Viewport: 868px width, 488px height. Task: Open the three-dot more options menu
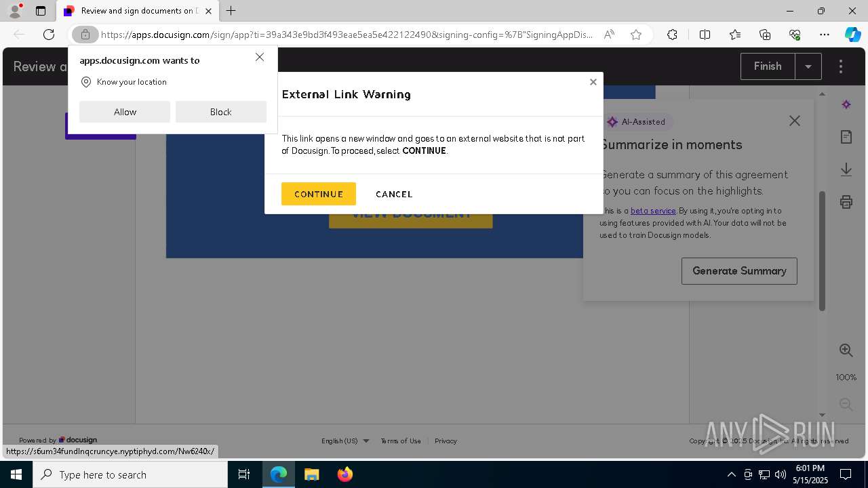pyautogui.click(x=841, y=66)
